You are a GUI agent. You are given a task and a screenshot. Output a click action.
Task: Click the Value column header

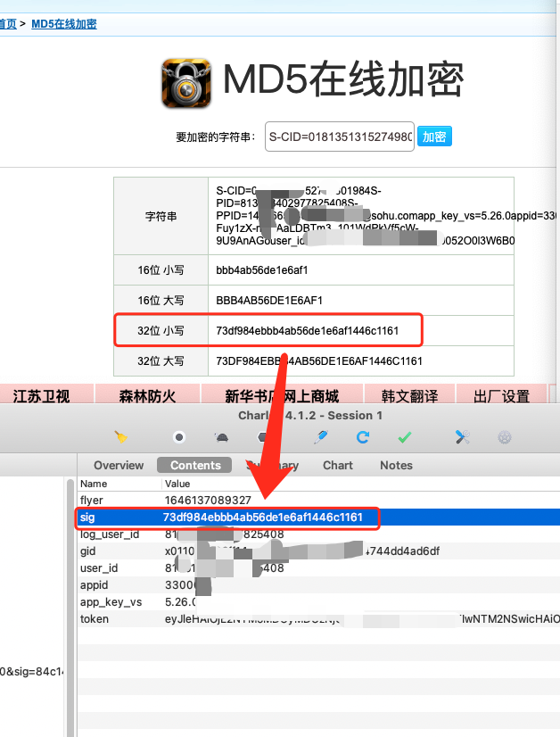click(177, 484)
